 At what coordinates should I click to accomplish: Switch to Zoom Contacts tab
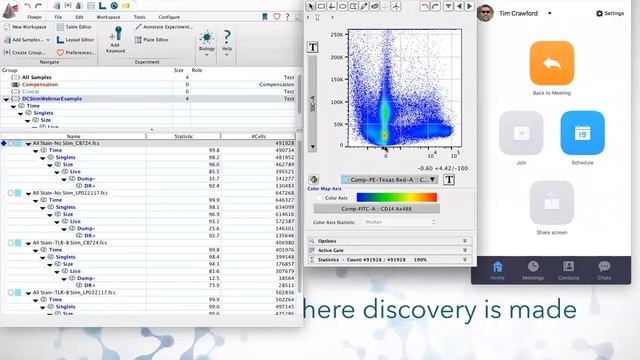tap(569, 271)
